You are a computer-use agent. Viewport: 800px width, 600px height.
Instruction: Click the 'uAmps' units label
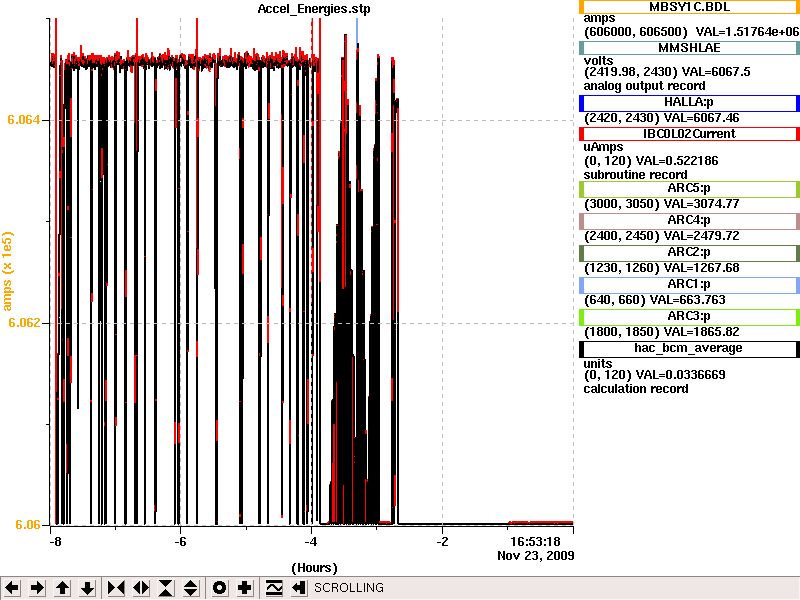(604, 147)
